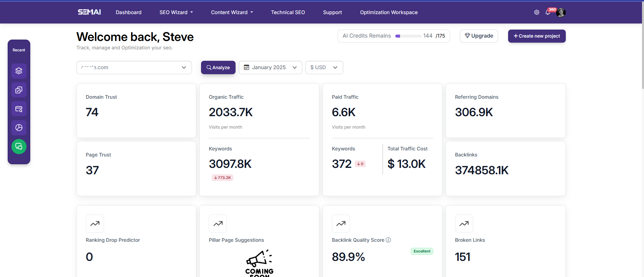Click the Analyze button
The image size is (644, 277).
(x=218, y=67)
